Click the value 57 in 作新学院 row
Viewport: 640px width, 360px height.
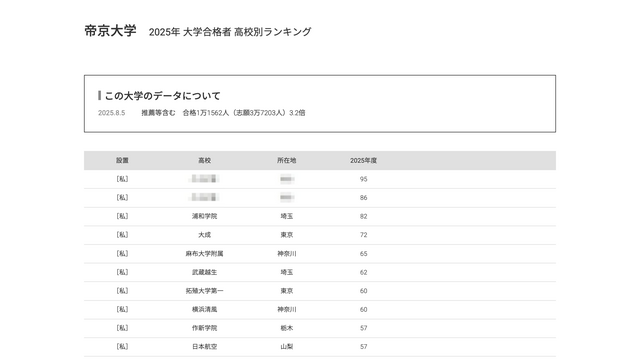(x=363, y=328)
